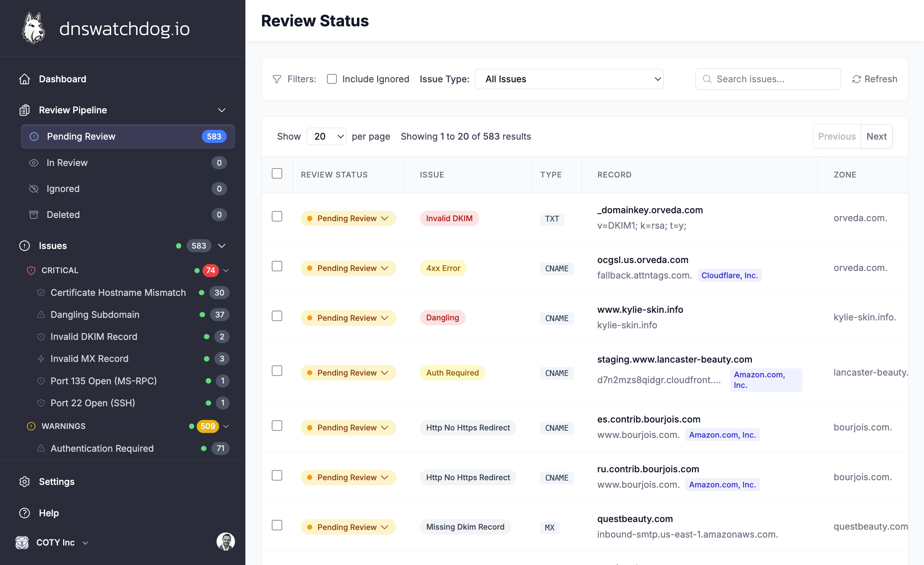Collapse the CRITICAL issues section

pyautogui.click(x=226, y=270)
